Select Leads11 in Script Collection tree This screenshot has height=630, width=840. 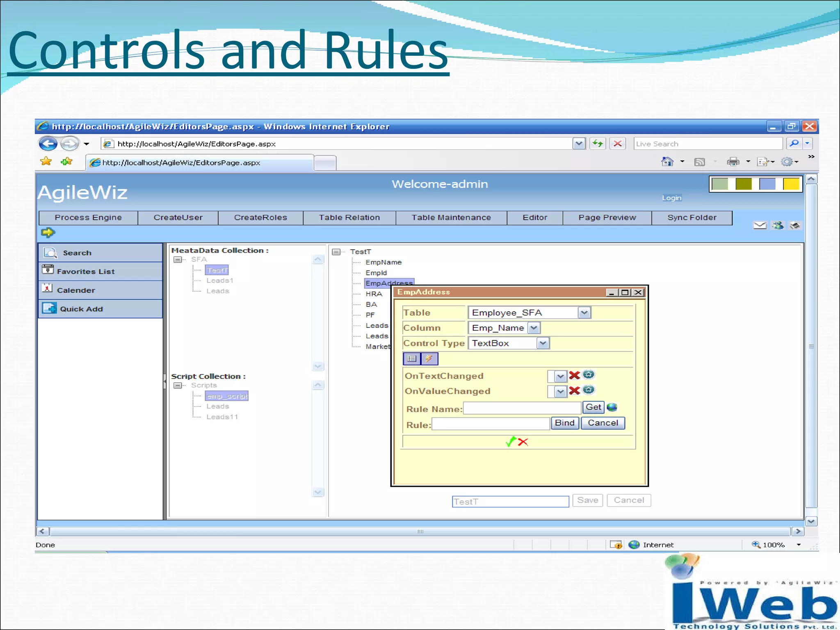pyautogui.click(x=222, y=417)
